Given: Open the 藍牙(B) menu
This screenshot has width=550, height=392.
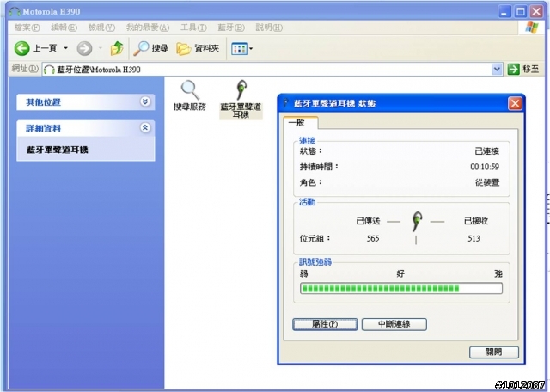Looking at the screenshot, I should (x=231, y=28).
